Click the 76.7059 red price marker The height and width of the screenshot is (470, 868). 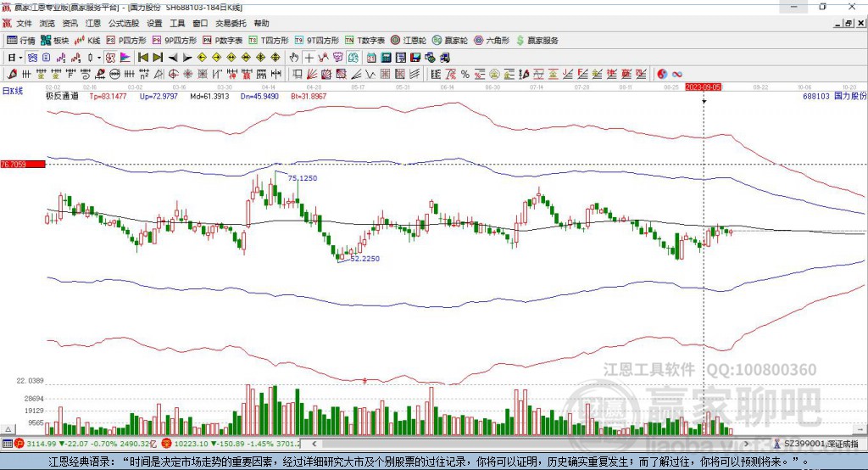pyautogui.click(x=23, y=164)
